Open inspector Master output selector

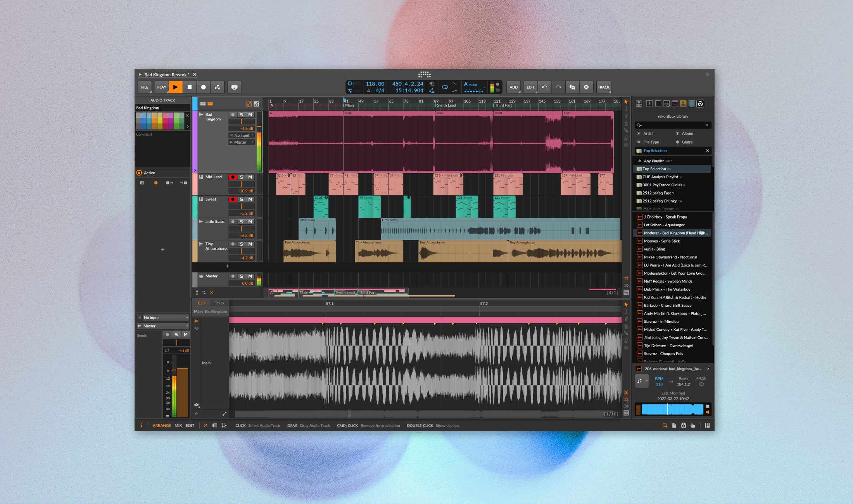[x=163, y=326]
